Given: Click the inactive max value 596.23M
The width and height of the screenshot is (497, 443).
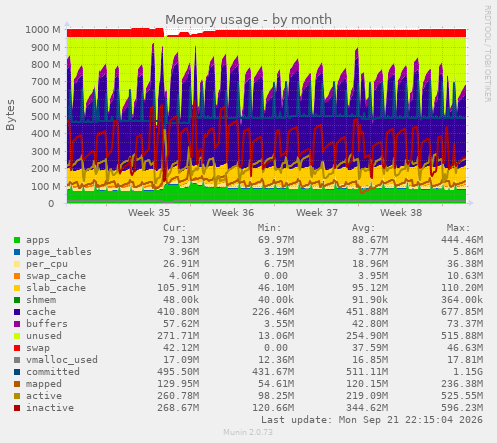Looking at the screenshot, I should pyautogui.click(x=462, y=408).
